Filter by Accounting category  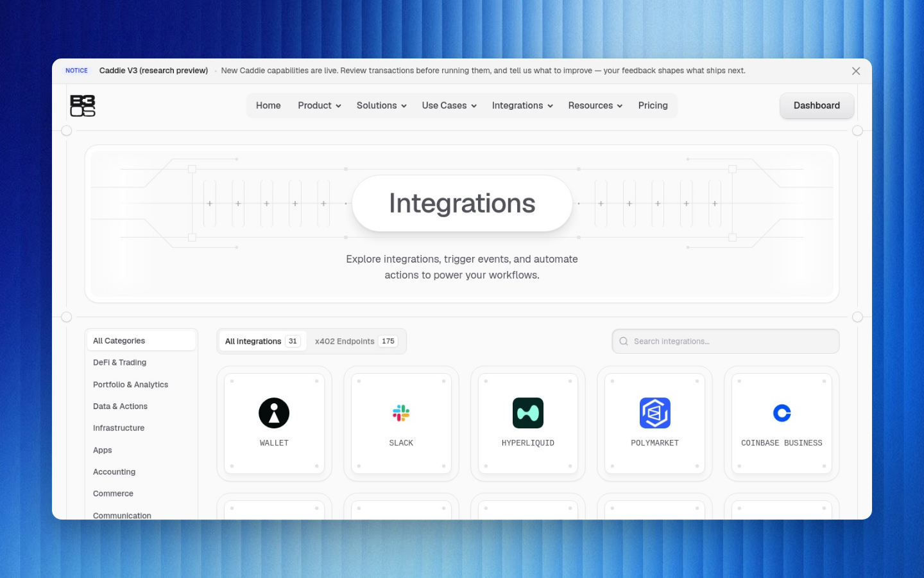(141, 472)
